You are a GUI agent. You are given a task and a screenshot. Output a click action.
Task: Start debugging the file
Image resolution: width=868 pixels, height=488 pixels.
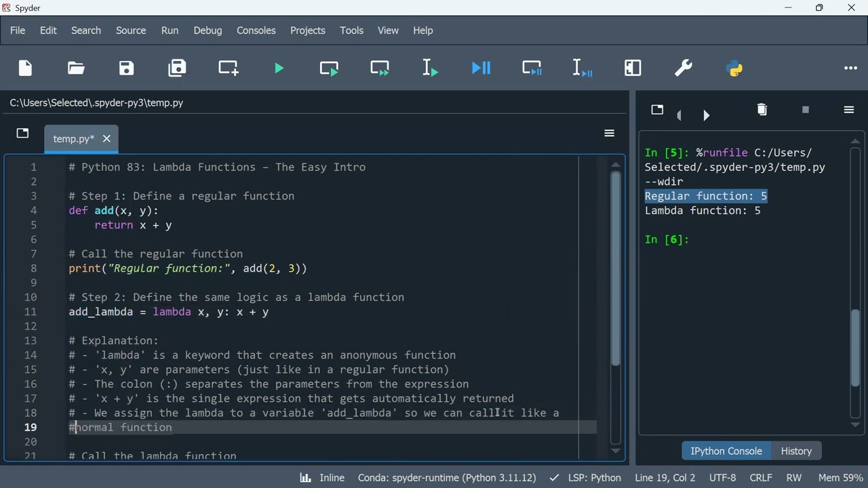481,68
